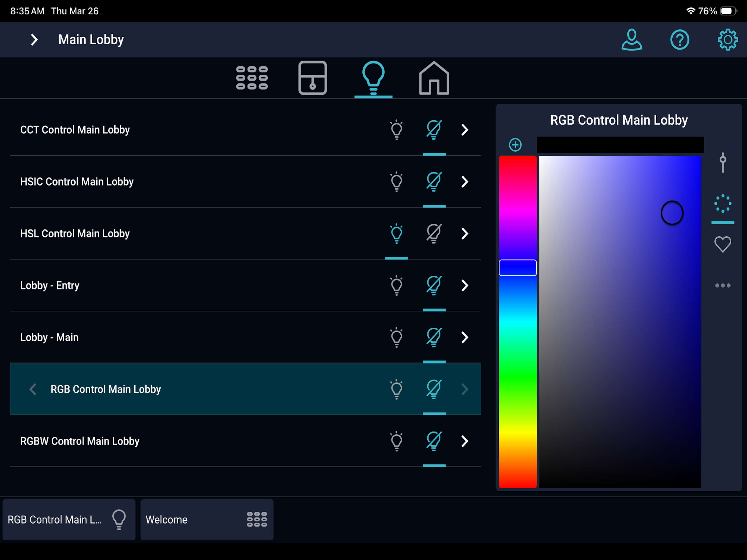The width and height of the screenshot is (747, 560).
Task: Turn off RGB Control Main Lobby light
Action: point(434,389)
